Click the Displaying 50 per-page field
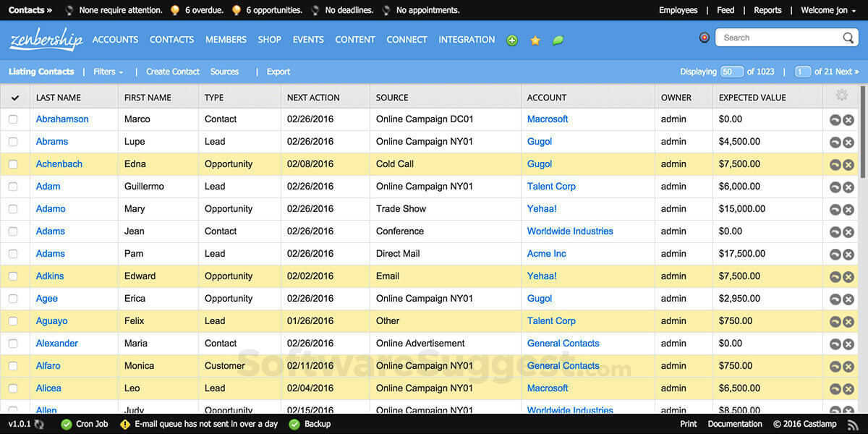The width and height of the screenshot is (868, 434). pyautogui.click(x=732, y=72)
